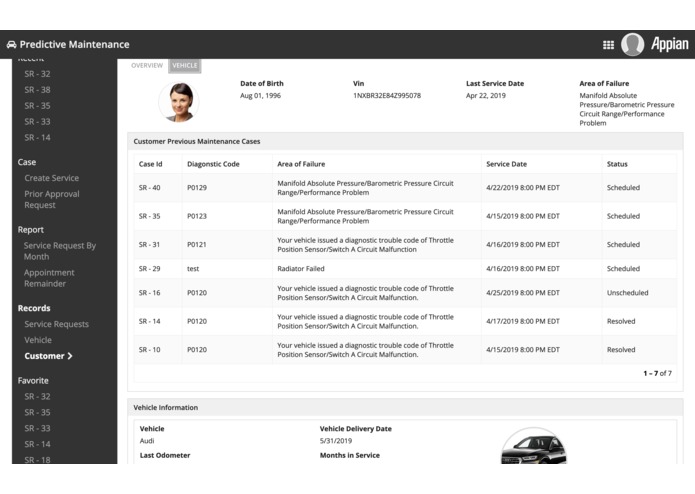This screenshot has height=494, width=695.
Task: Open favorite SR - 14
Action: tap(37, 444)
